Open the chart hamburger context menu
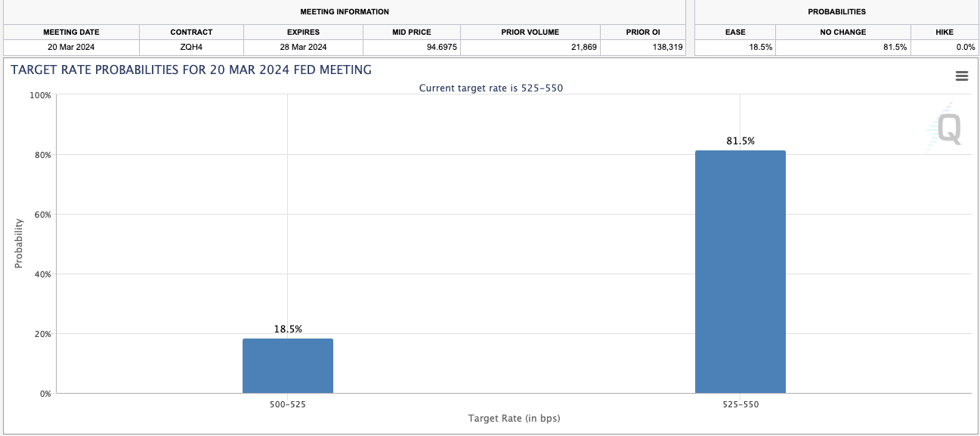Viewport: 980px width, 436px height. 962,76
